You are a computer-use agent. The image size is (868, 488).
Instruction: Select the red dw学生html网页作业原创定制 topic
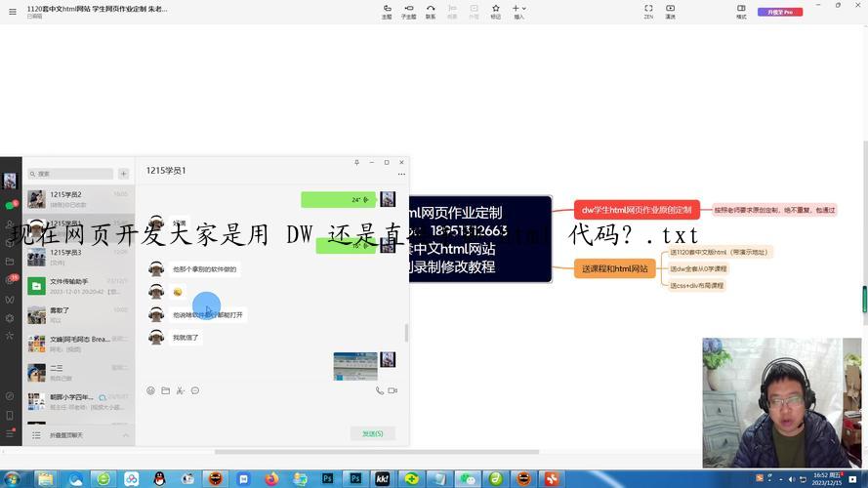pos(637,210)
